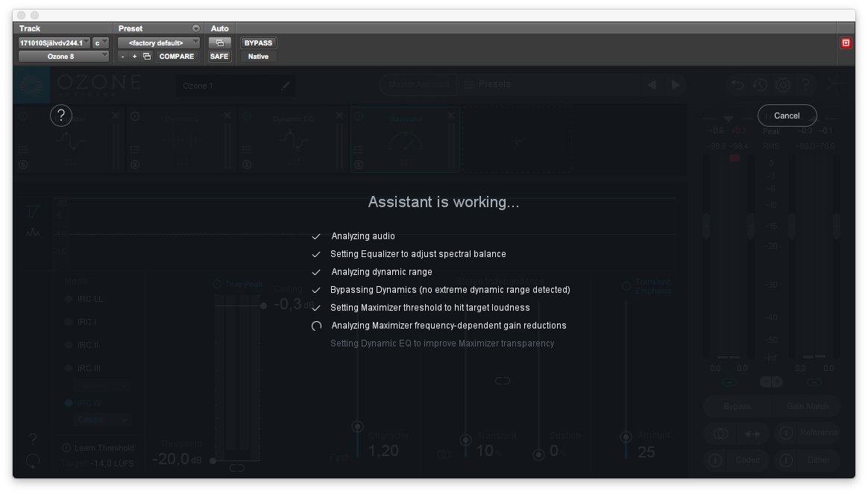Viewport: 868px width, 494px height.
Task: Click 'Analyzing Maximizer frequency-dependent gain reductions' text
Action: pos(448,326)
